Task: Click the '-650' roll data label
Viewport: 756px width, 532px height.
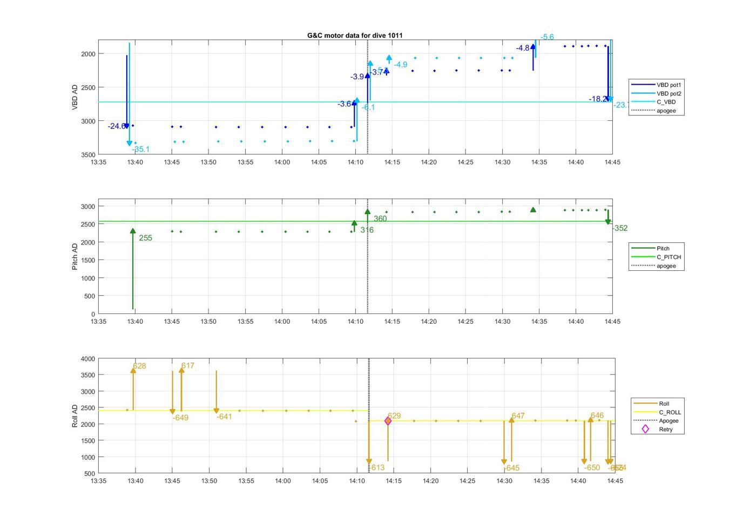Action: click(x=592, y=468)
